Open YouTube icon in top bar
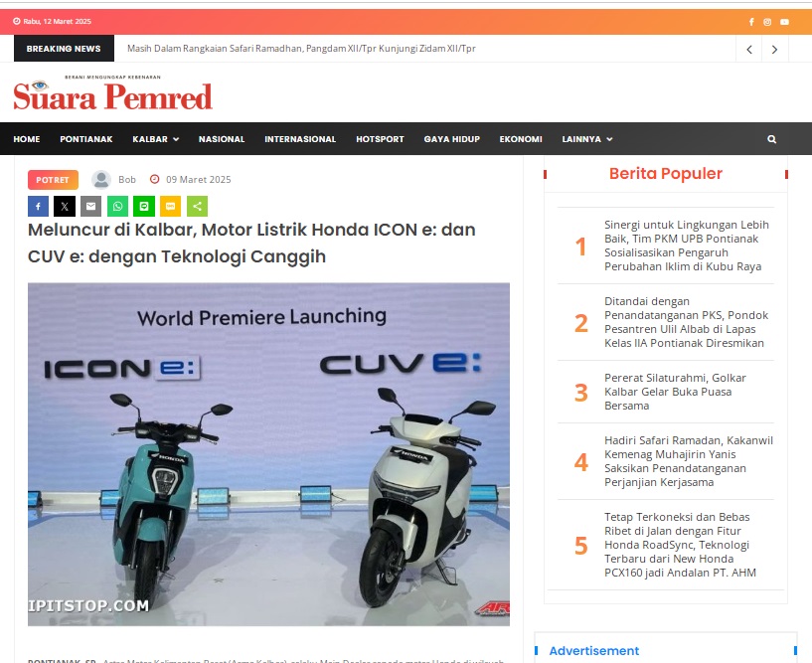The width and height of the screenshot is (812, 663). point(784,22)
